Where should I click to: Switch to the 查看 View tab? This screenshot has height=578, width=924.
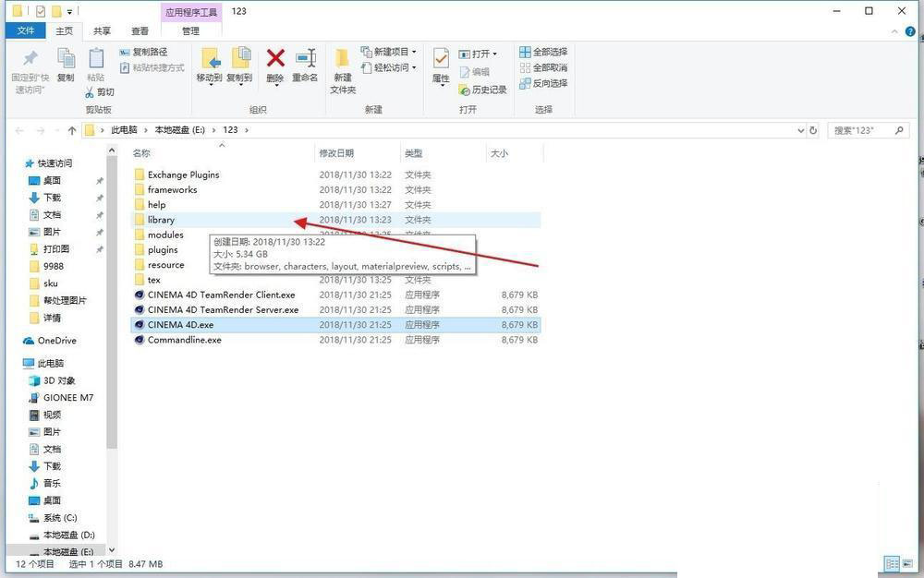(x=140, y=30)
